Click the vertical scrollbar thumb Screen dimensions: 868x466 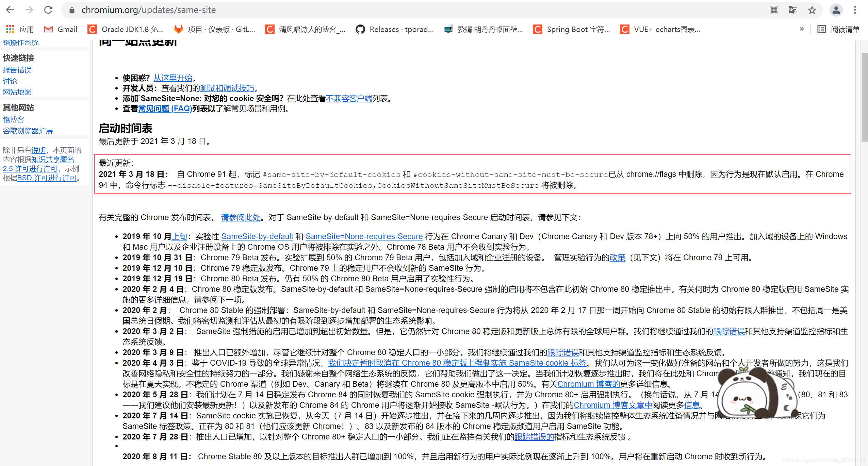coord(864,97)
